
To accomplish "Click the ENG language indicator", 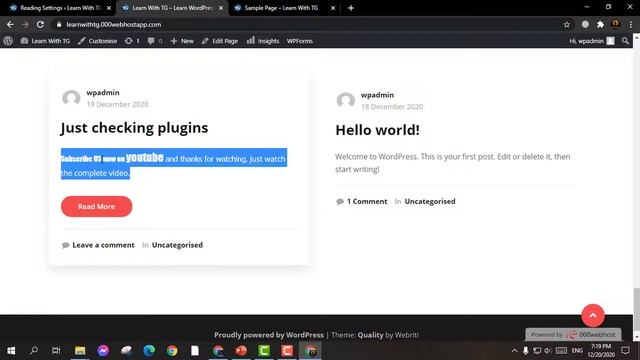I will [577, 351].
